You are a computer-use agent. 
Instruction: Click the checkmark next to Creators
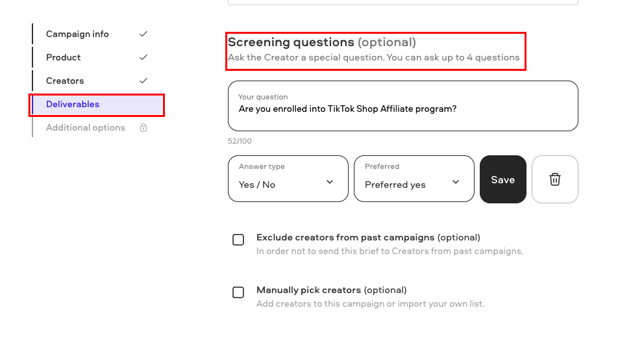(x=143, y=81)
